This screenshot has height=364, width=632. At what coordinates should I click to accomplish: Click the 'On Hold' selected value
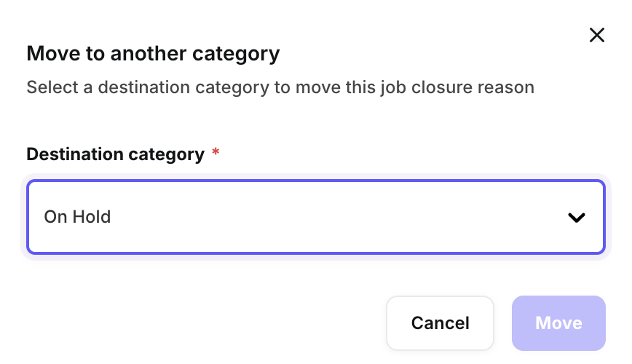77,217
